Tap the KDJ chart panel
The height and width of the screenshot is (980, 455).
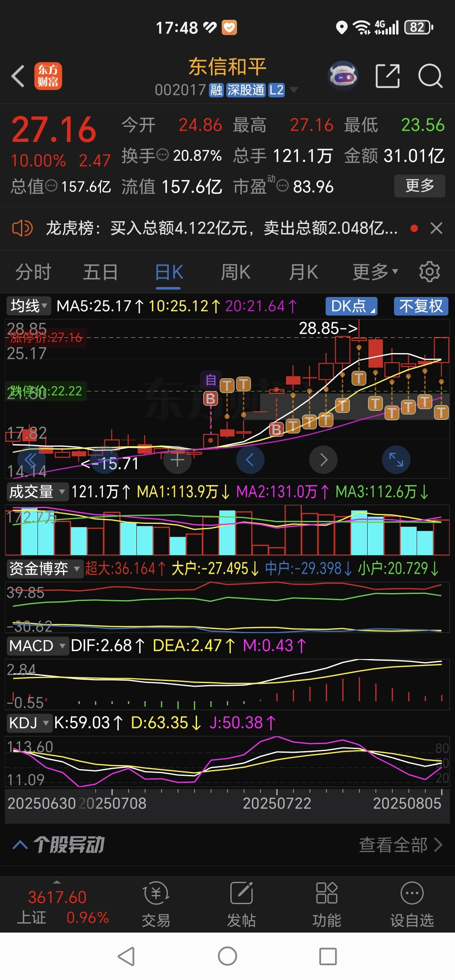[227, 761]
